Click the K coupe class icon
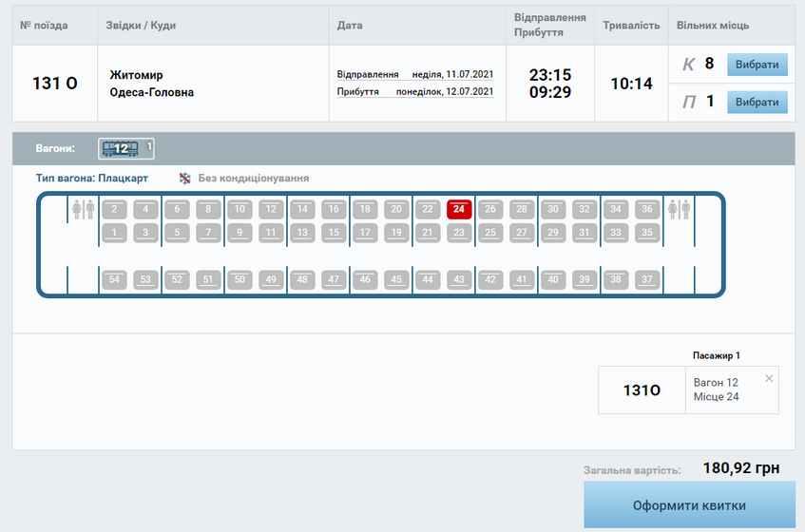The height and width of the screenshot is (532, 805). [x=689, y=65]
